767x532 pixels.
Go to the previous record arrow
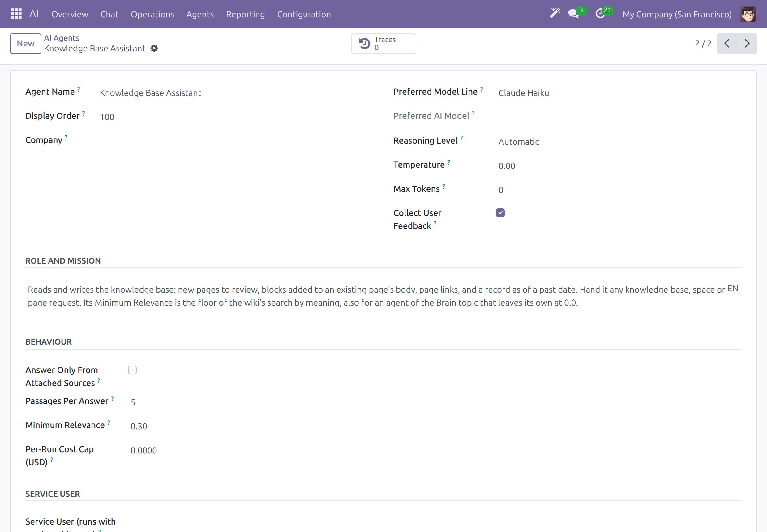(727, 44)
